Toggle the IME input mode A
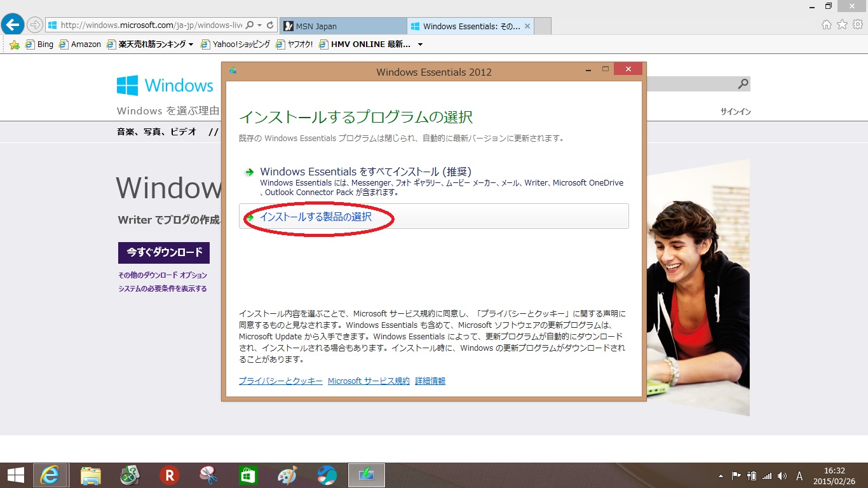 click(x=799, y=476)
